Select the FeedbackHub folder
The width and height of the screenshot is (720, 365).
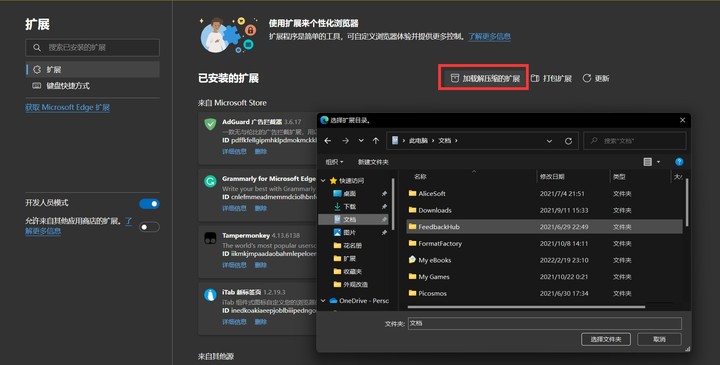[x=545, y=227]
